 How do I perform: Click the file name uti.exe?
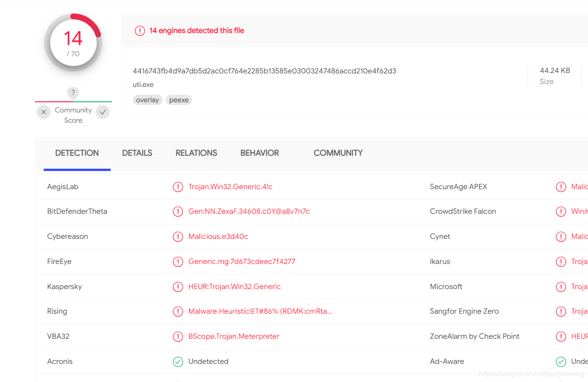click(143, 85)
